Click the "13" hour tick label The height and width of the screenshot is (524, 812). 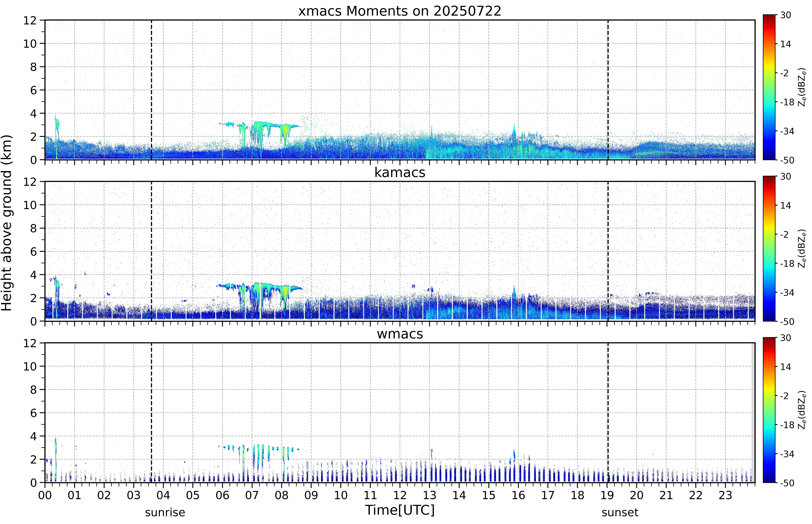[430, 495]
